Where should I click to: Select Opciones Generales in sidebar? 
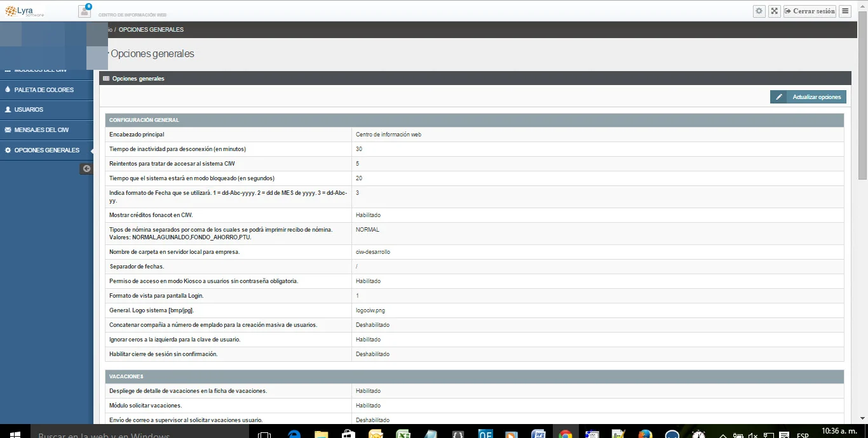46,150
